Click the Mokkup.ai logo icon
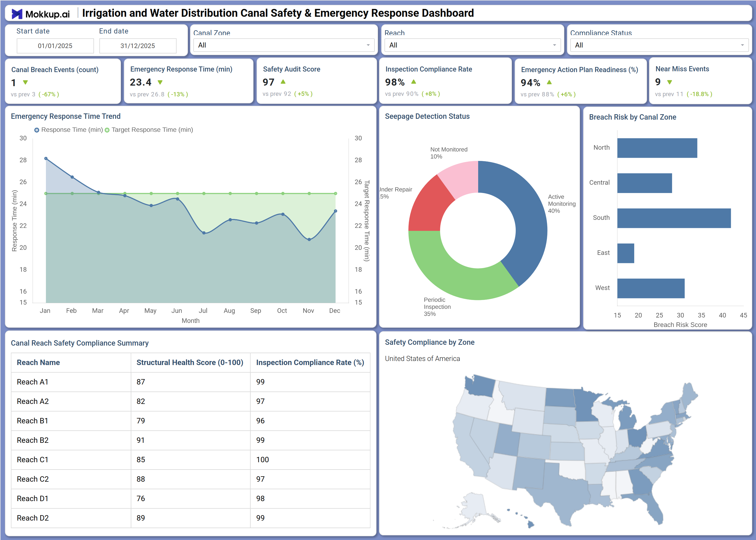This screenshot has width=756, height=540. coord(17,14)
